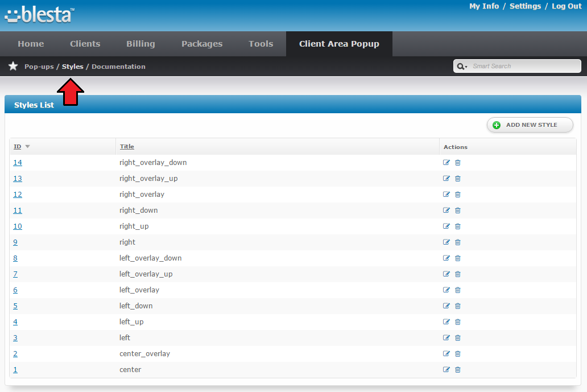
Task: Open the Smart Search magnifier dropdown
Action: [462, 66]
